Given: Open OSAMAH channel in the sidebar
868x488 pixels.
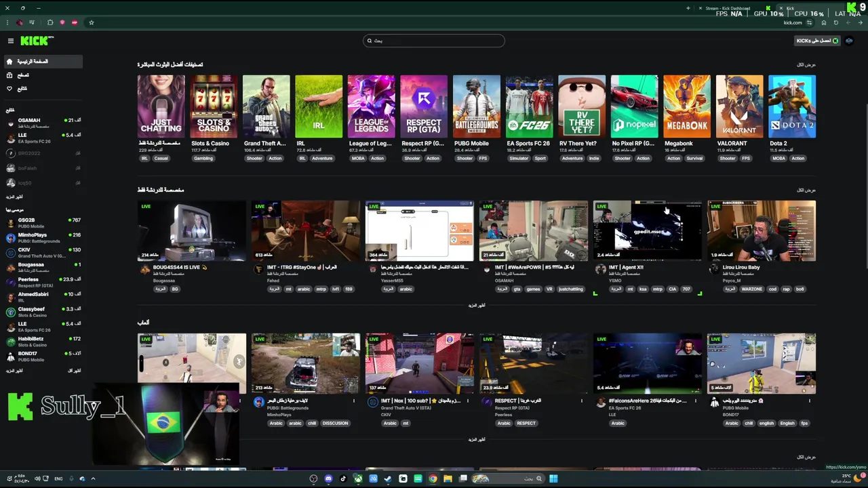Looking at the screenshot, I should [43, 123].
